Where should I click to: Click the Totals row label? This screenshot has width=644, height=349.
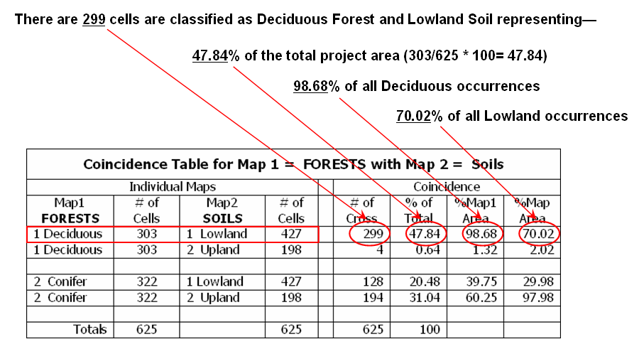click(x=89, y=329)
